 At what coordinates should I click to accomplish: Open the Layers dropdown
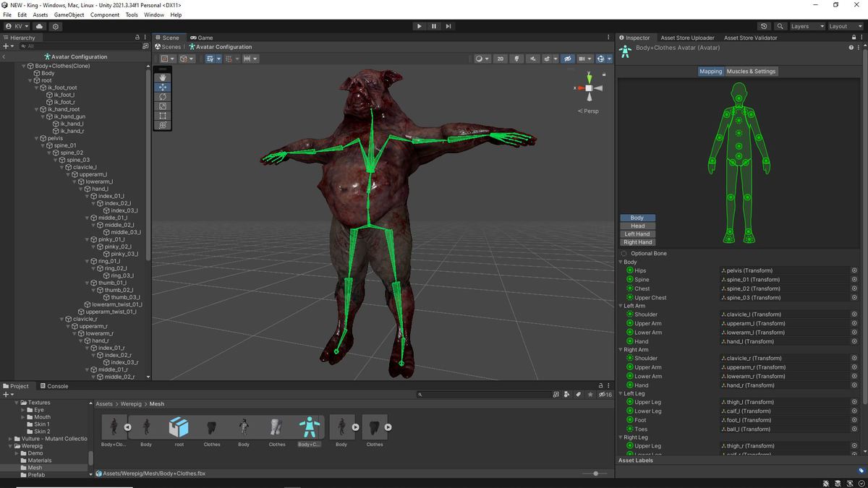(x=807, y=26)
